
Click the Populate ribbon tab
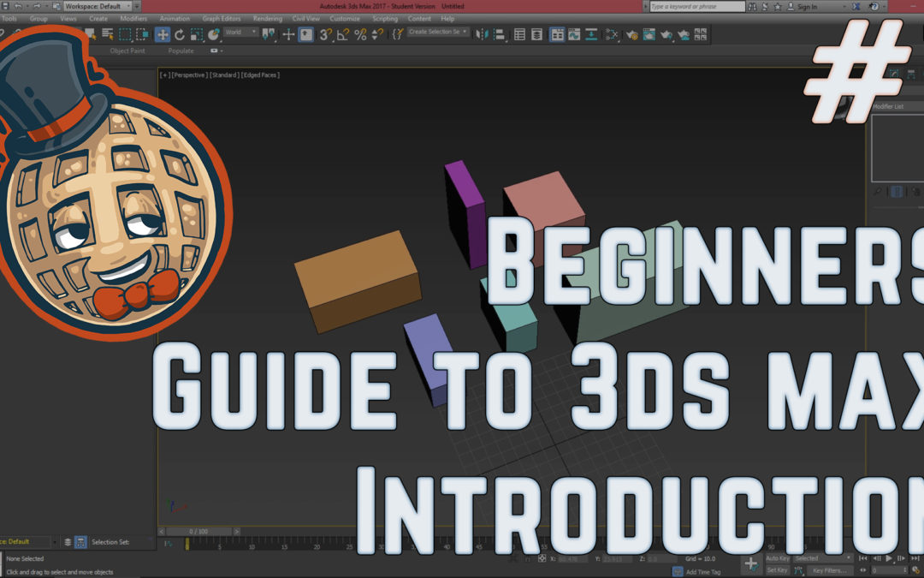click(x=181, y=51)
